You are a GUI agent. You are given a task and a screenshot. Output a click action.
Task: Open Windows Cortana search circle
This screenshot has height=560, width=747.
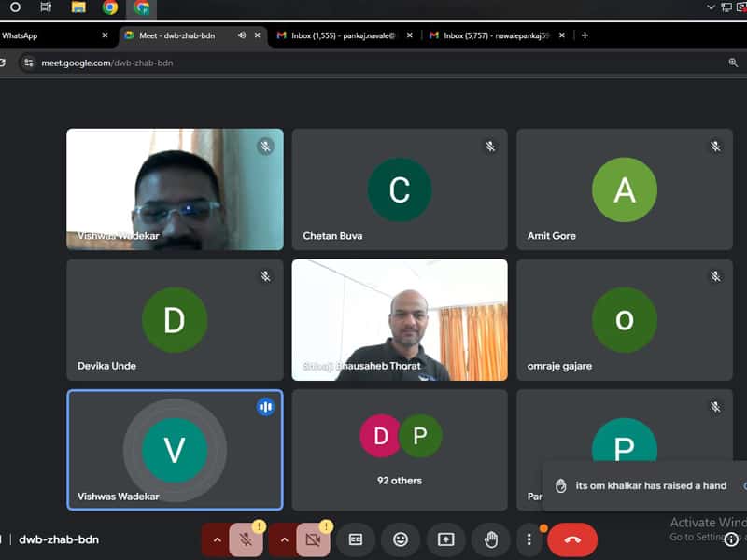[x=15, y=7]
